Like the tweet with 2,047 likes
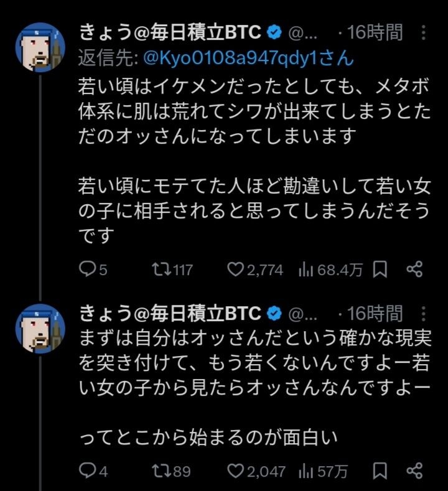The width and height of the screenshot is (448, 491). pos(235,470)
